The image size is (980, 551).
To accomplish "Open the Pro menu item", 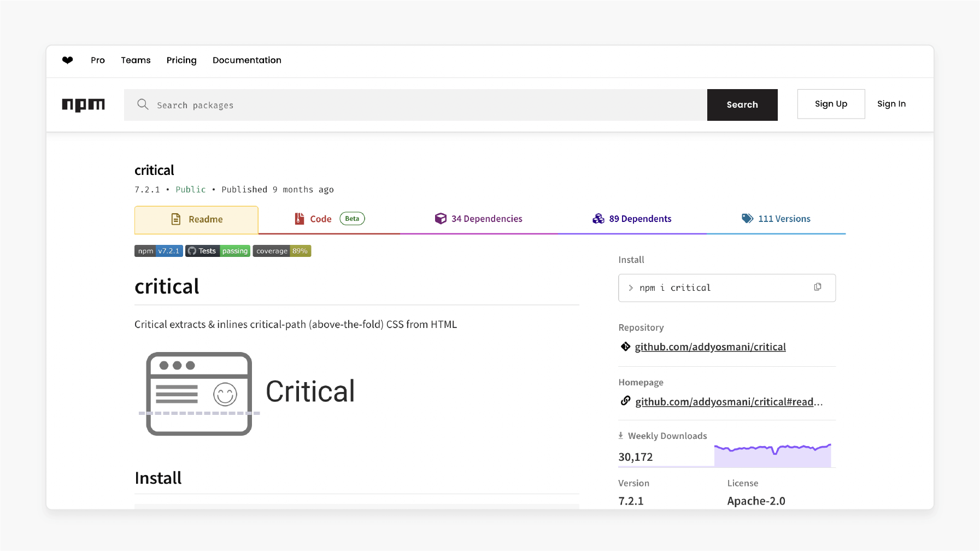I will point(98,60).
